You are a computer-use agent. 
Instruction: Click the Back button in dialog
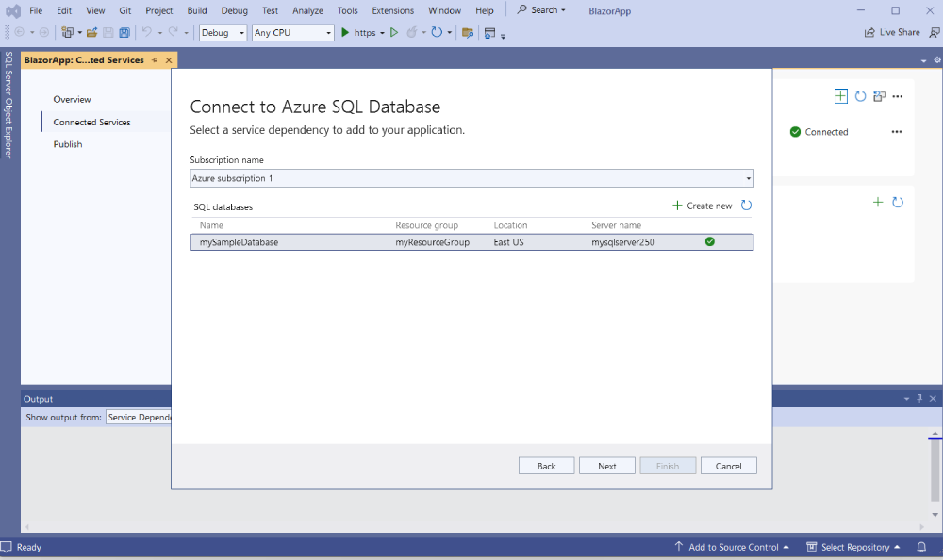(x=547, y=466)
